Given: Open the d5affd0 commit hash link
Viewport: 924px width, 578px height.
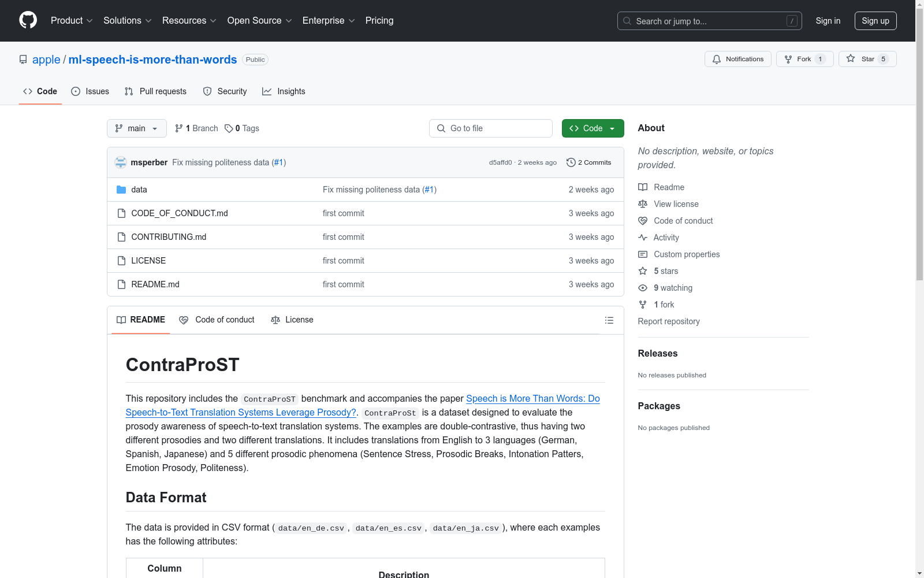Looking at the screenshot, I should [x=500, y=162].
